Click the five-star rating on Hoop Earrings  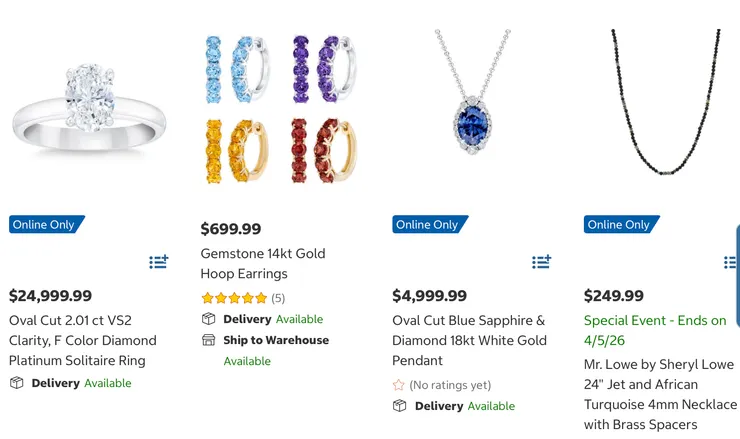coord(234,298)
